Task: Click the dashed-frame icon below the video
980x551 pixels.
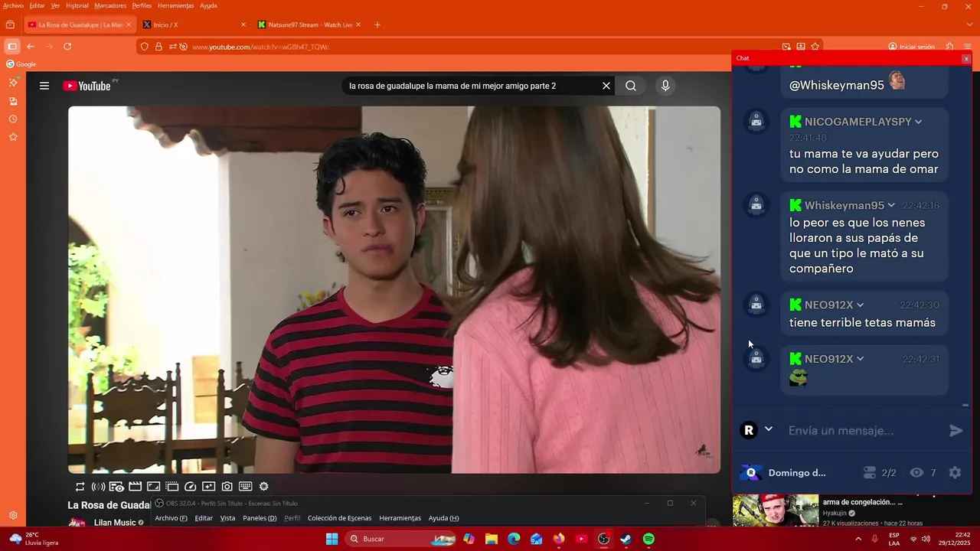Action: coord(171,487)
